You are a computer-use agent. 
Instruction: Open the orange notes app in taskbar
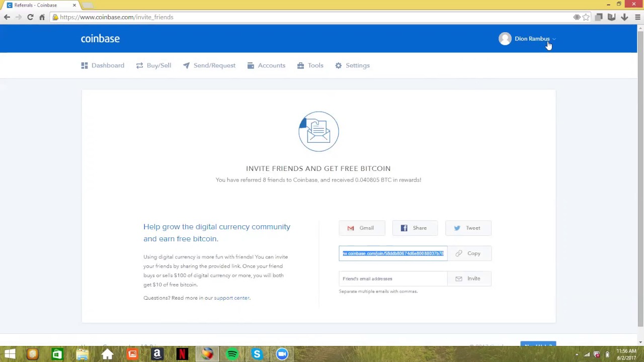[x=32, y=354]
